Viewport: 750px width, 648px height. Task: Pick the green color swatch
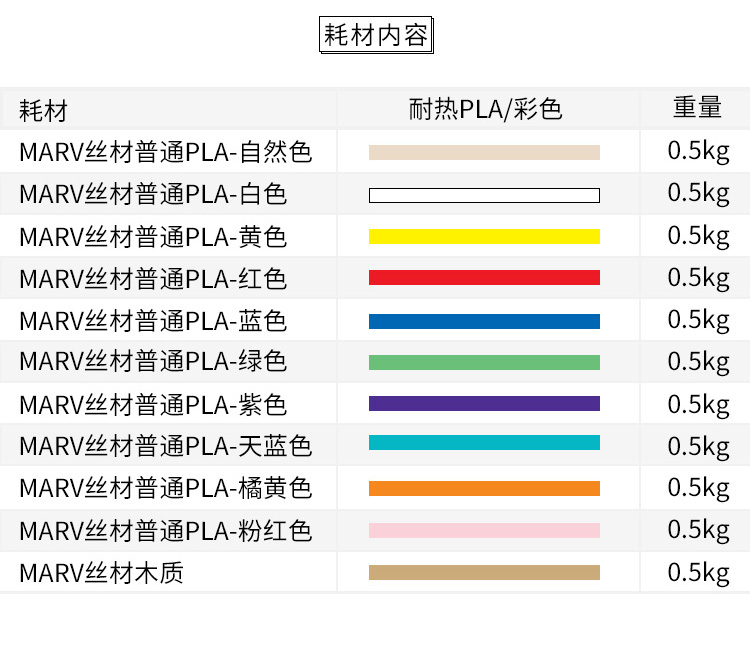point(484,362)
